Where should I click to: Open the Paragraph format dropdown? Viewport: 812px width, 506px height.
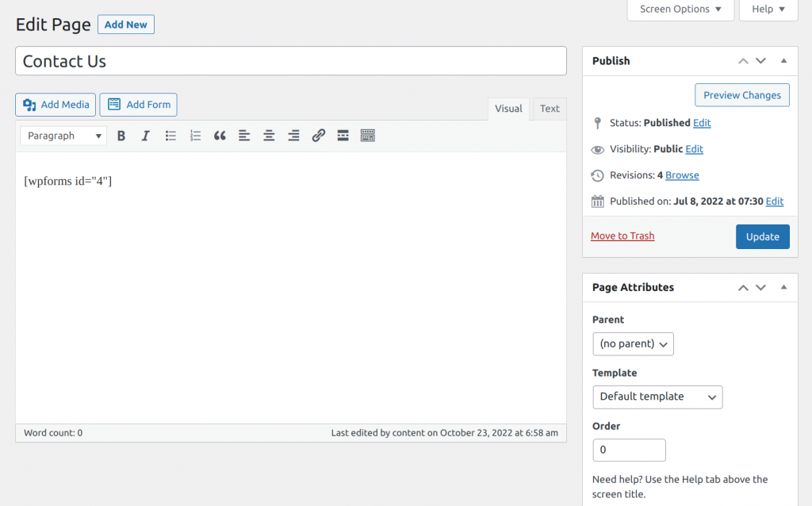[63, 136]
